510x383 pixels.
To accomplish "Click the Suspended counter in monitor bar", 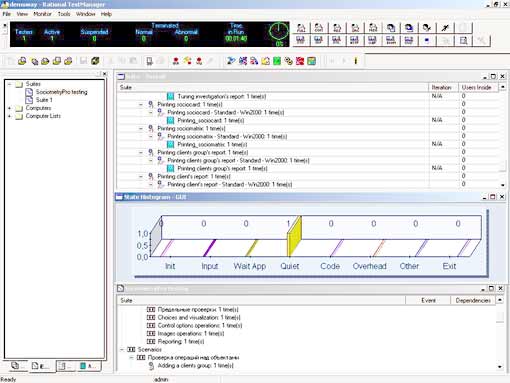I will pos(94,35).
